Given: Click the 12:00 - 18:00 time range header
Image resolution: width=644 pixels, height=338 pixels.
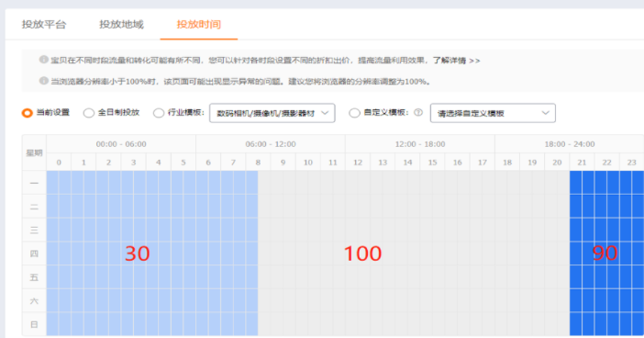Looking at the screenshot, I should (x=420, y=144).
